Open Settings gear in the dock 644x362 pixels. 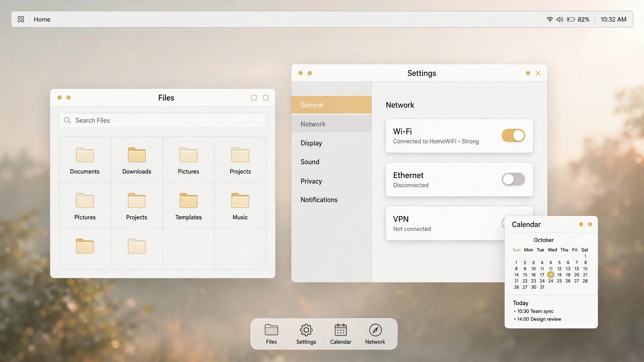point(306,334)
